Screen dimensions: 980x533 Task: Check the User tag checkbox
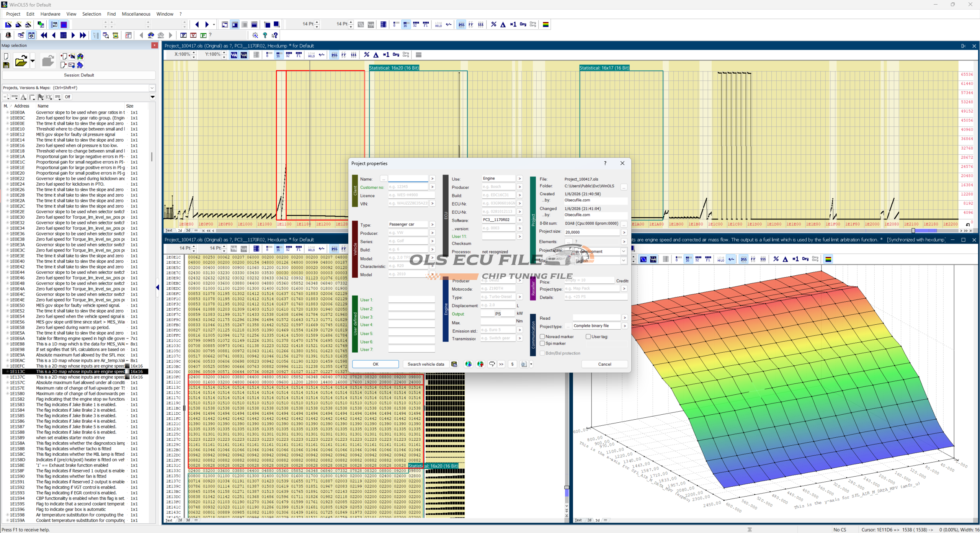(588, 337)
